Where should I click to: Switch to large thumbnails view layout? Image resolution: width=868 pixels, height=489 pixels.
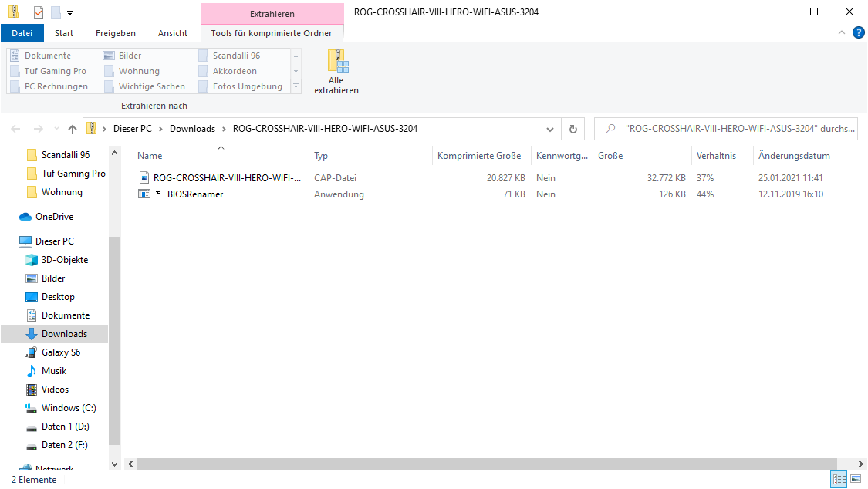[856, 479]
